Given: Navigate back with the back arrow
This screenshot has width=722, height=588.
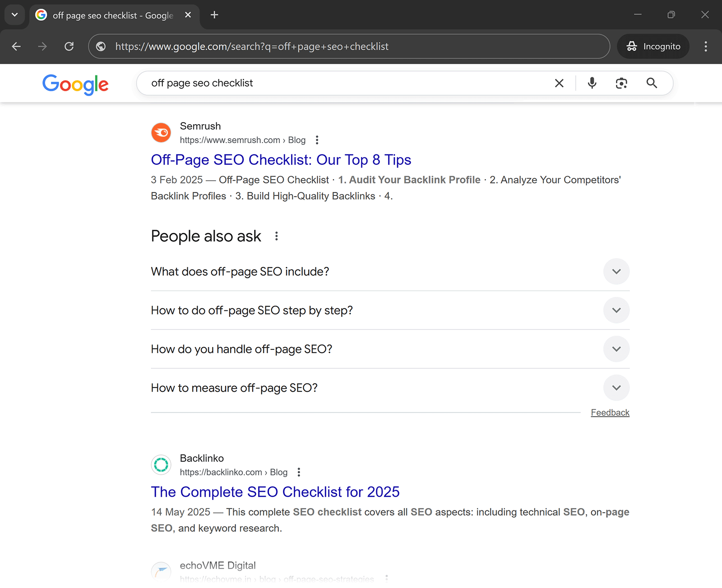Looking at the screenshot, I should [x=16, y=46].
